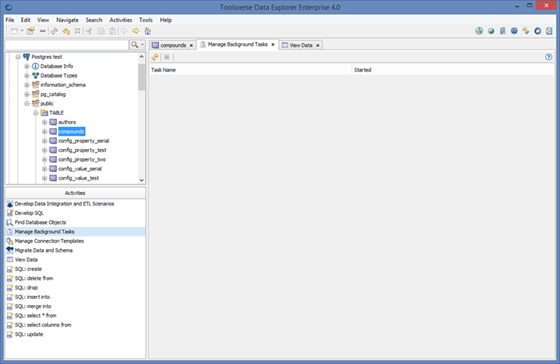Open the help question mark icon

click(x=549, y=57)
